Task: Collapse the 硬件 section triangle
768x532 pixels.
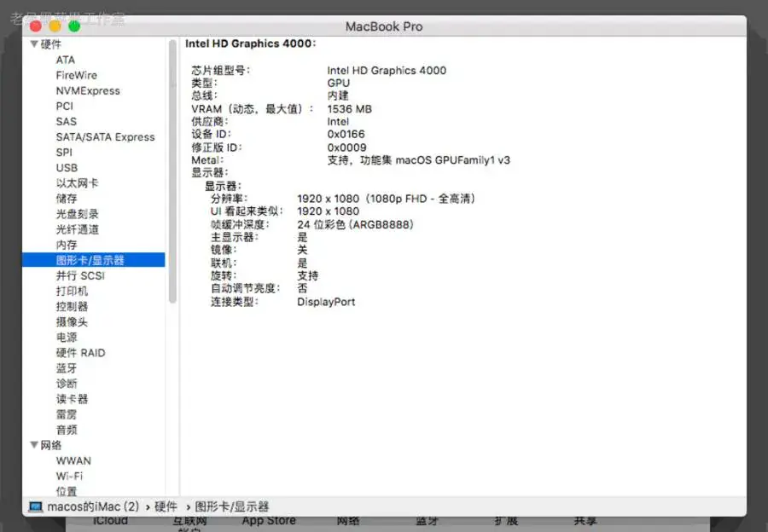Action: point(34,44)
